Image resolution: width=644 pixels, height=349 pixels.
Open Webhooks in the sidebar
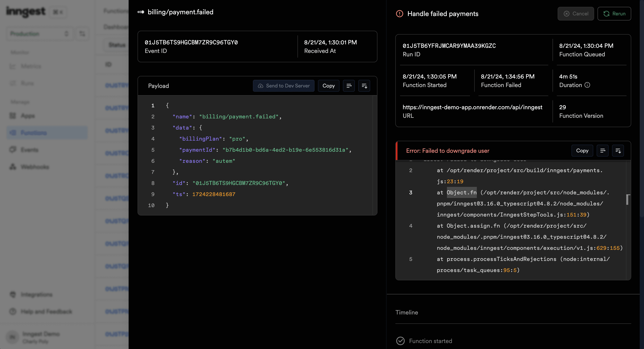47,167
